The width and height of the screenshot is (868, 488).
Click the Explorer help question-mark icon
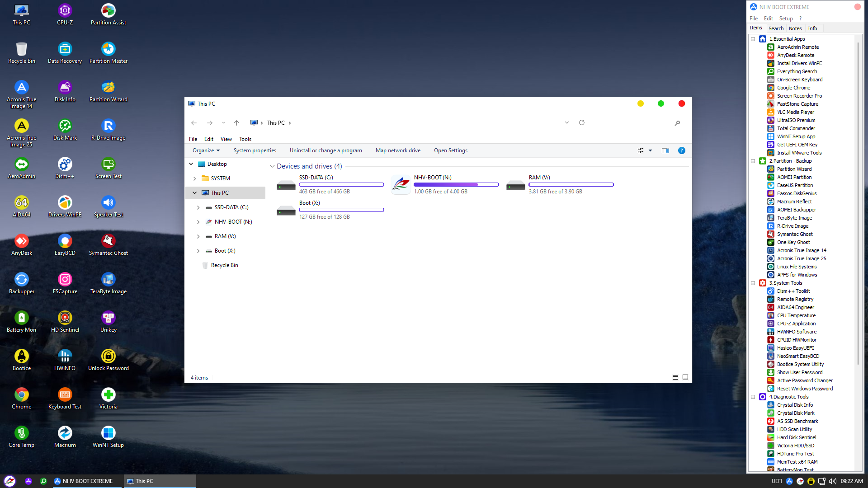[681, 150]
